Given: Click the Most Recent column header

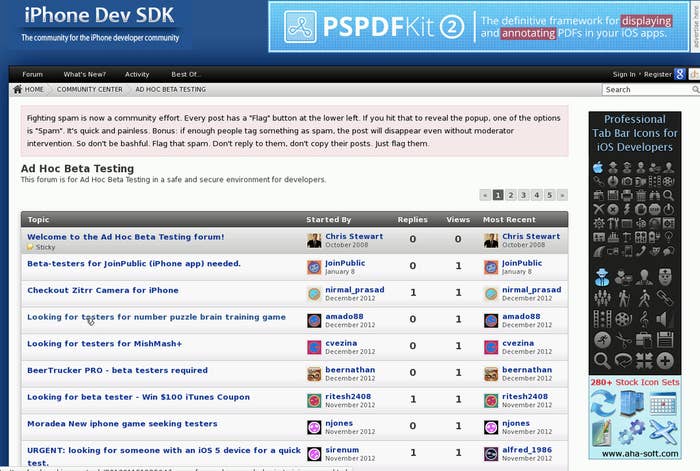Looking at the screenshot, I should (x=509, y=220).
